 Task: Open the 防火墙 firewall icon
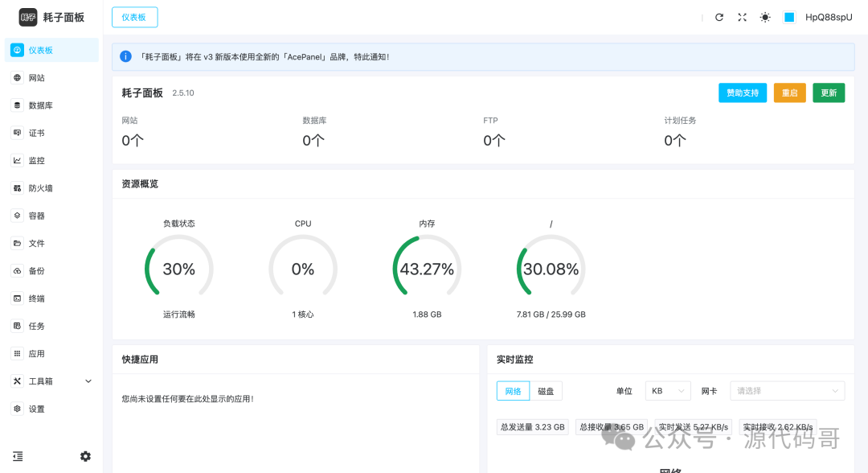17,188
